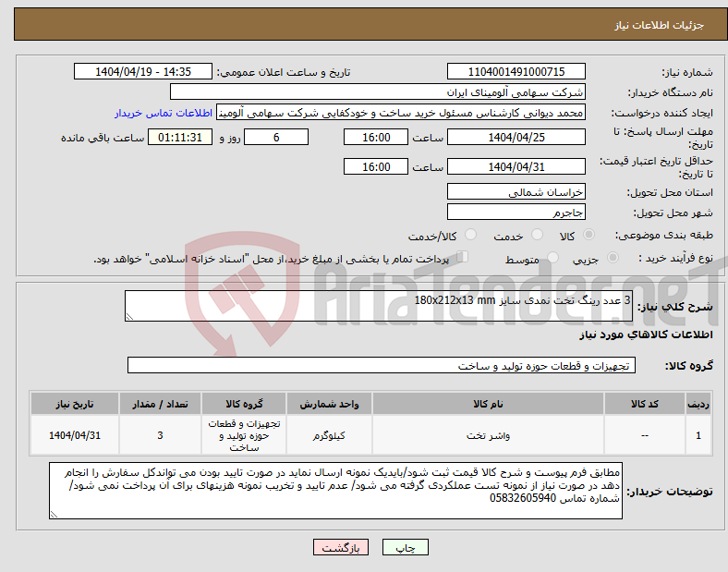728x572 pixels.
Task: Click the buyer notes textarea
Action: tap(335, 491)
